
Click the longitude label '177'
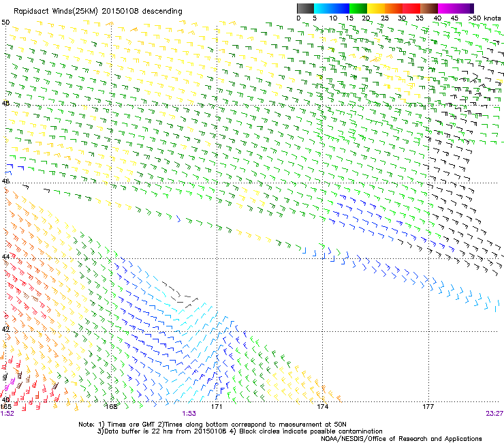[428, 407]
